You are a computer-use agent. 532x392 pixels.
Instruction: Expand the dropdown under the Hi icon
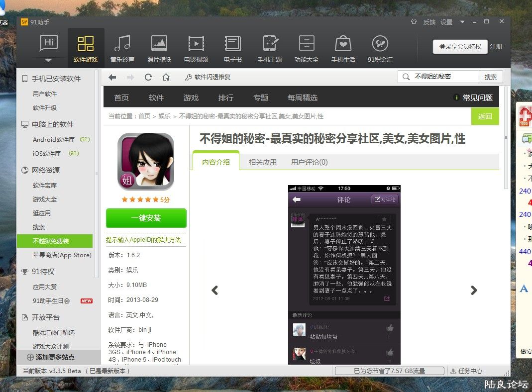click(x=48, y=60)
